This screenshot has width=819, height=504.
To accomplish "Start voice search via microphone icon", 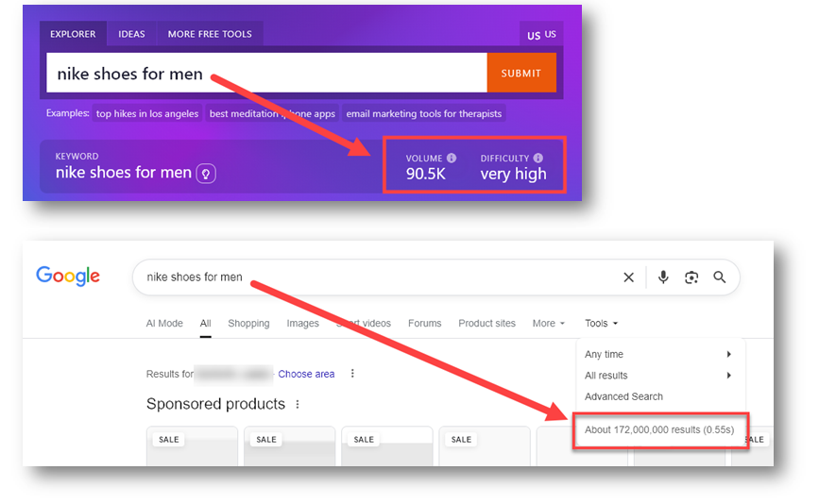I will pyautogui.click(x=663, y=277).
